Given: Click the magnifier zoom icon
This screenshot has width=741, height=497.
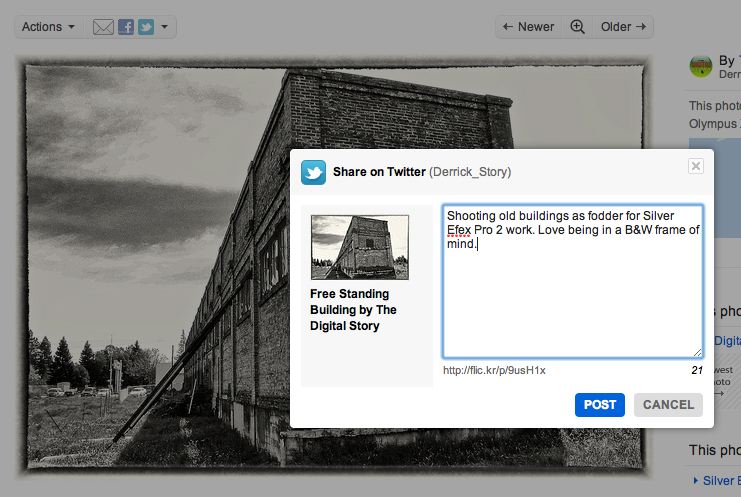Looking at the screenshot, I should coord(577,27).
